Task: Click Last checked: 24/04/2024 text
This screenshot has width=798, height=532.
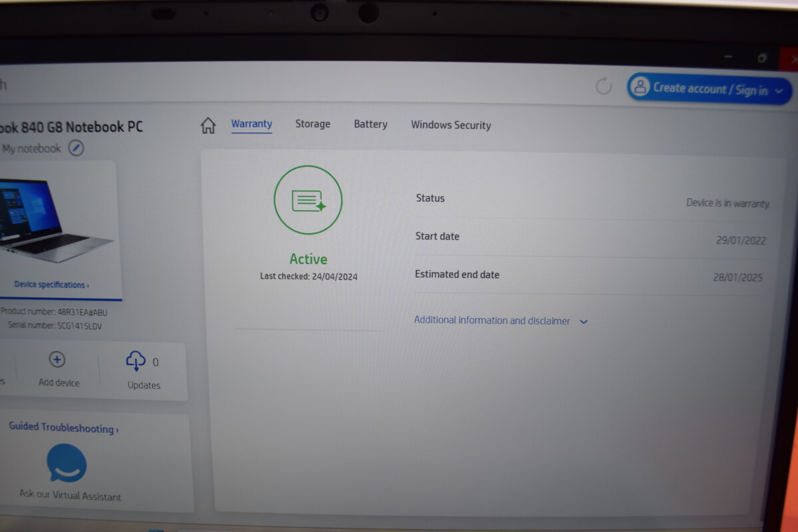Action: point(309,276)
